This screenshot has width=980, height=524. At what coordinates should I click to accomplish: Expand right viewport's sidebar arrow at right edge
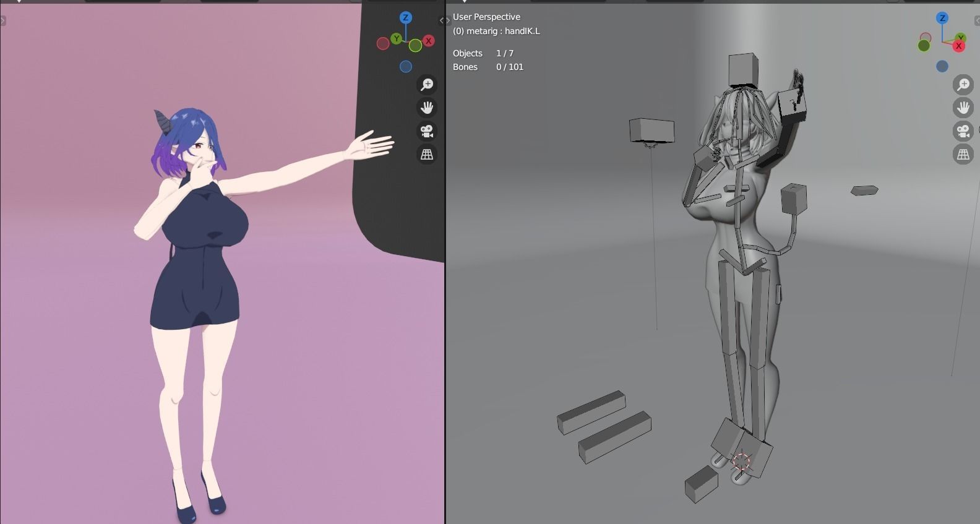977,21
